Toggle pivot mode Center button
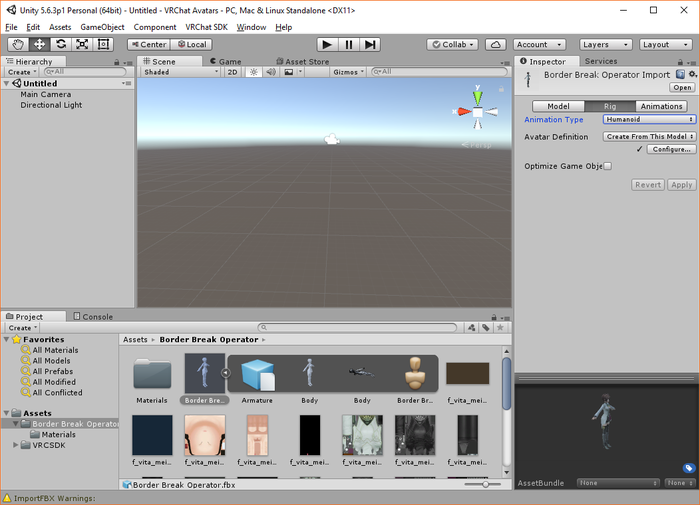 pos(149,45)
